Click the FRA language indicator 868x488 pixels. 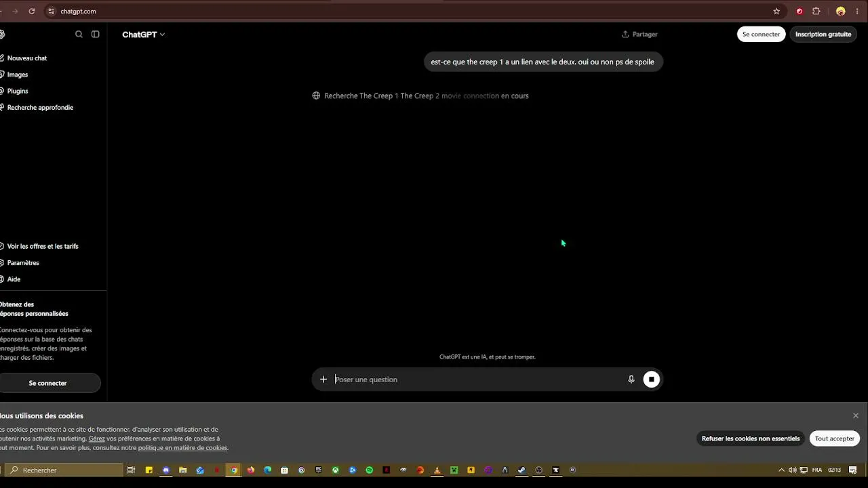pos(816,470)
